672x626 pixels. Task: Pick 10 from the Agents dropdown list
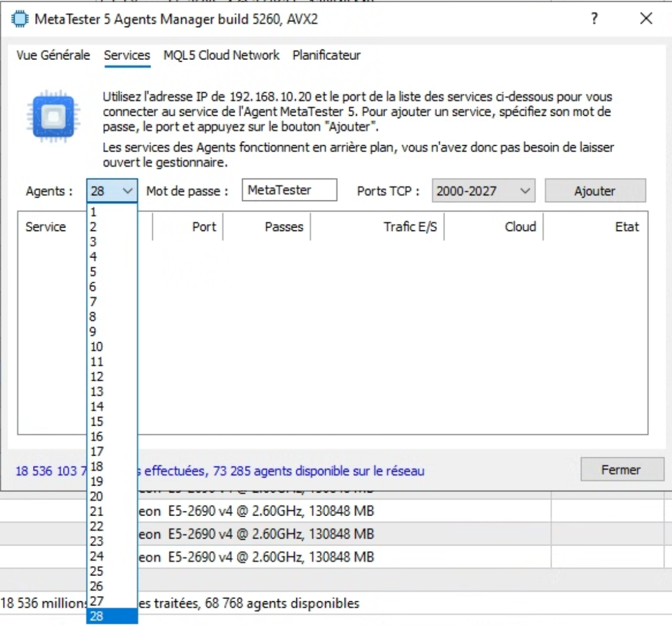[x=112, y=347]
